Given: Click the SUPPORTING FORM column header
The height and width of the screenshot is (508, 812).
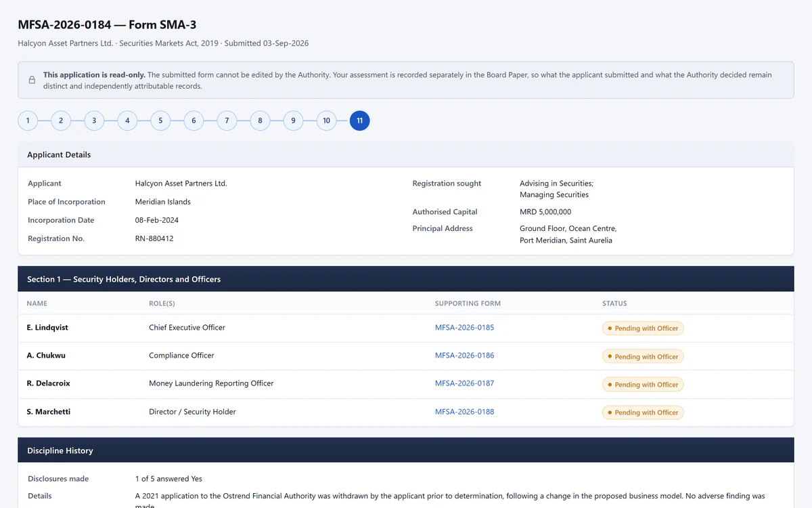Looking at the screenshot, I should pos(468,303).
